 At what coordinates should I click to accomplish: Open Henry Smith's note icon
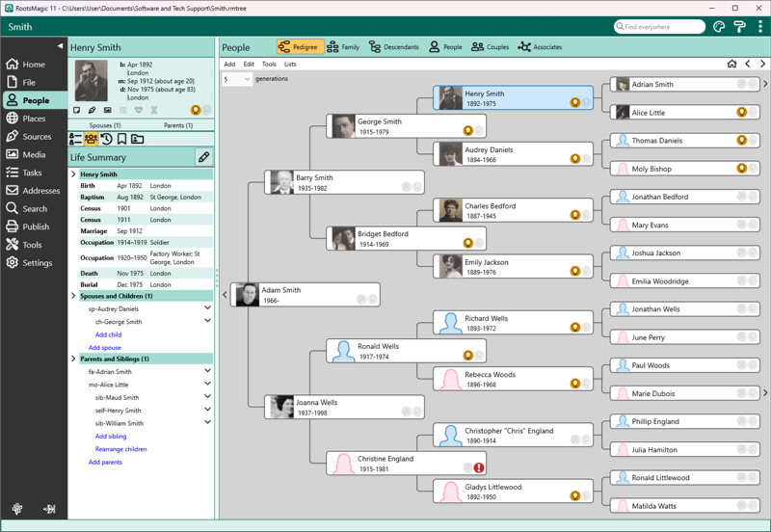point(77,111)
